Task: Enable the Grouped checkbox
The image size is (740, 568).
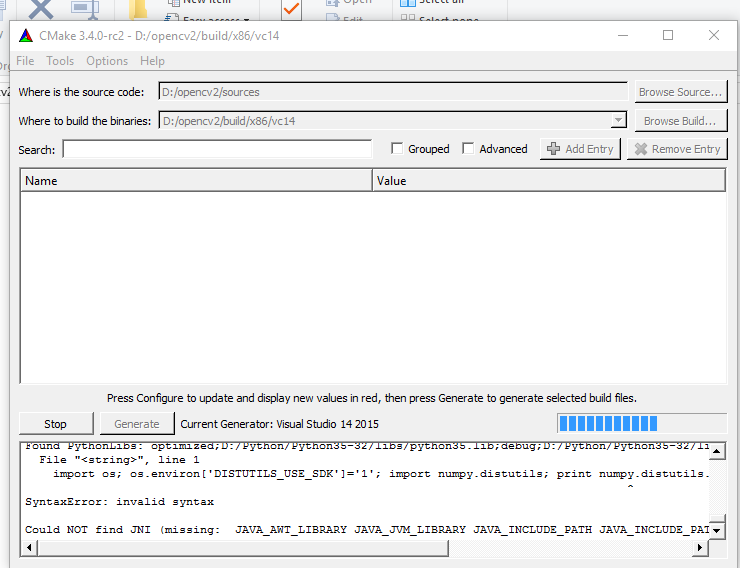Action: (397, 149)
